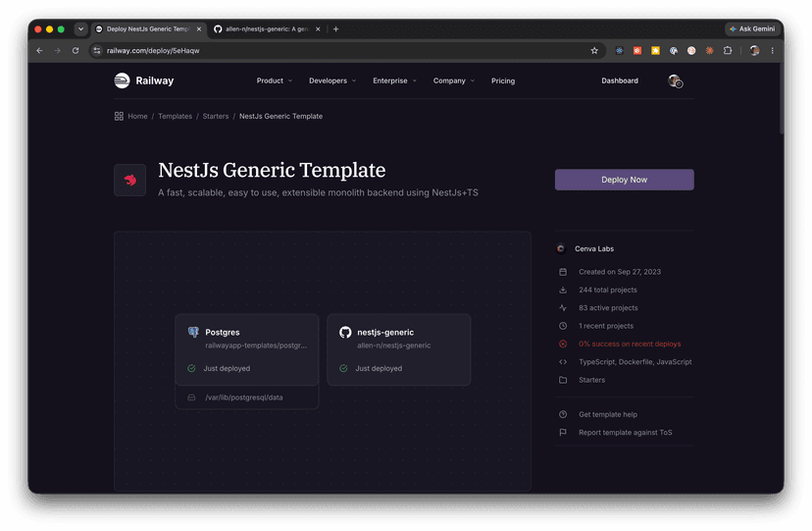Screen dimensions: 812x531
Task: Click the Postgres elephant icon
Action: [x=193, y=332]
